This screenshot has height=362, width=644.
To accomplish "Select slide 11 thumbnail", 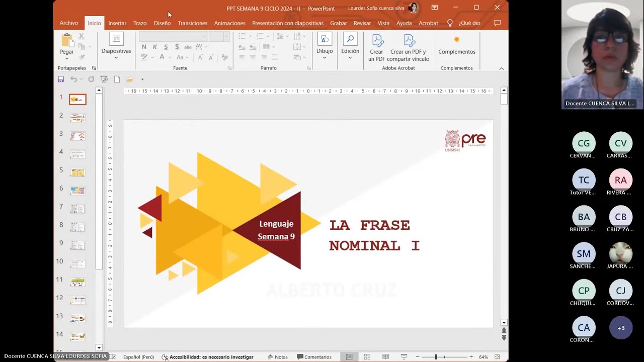I will tap(77, 282).
